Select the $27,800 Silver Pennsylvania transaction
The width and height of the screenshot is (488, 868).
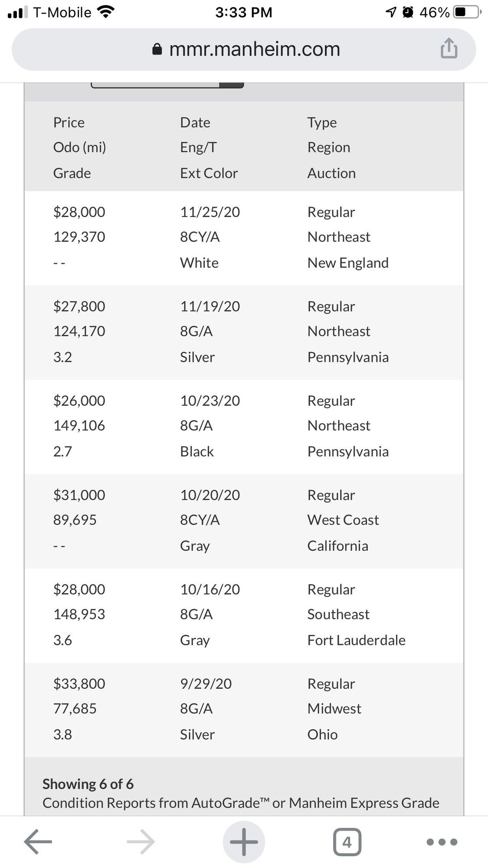pos(244,332)
